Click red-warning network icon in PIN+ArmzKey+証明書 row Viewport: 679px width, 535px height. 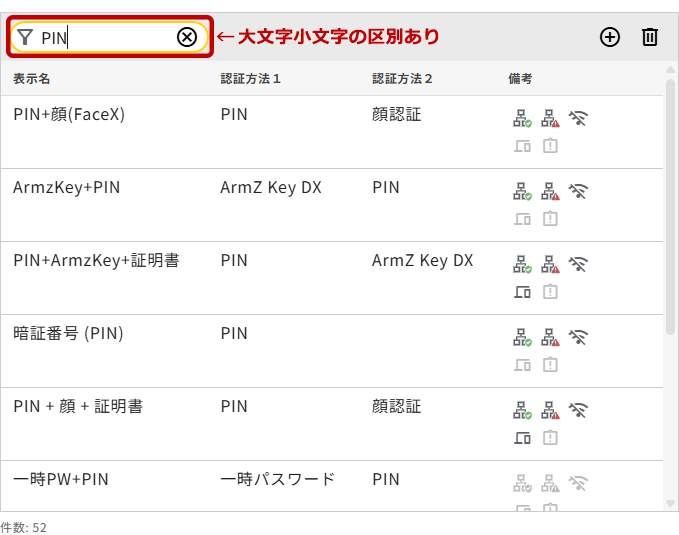coord(550,265)
